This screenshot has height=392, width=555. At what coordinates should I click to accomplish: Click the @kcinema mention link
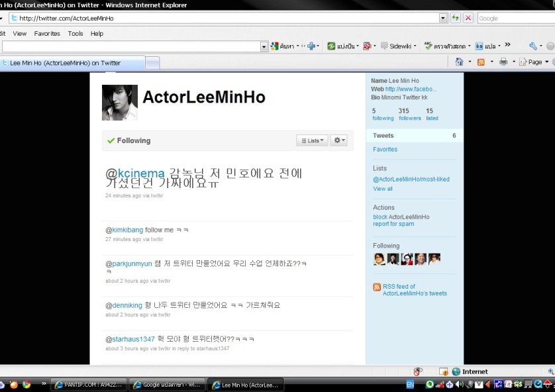135,173
